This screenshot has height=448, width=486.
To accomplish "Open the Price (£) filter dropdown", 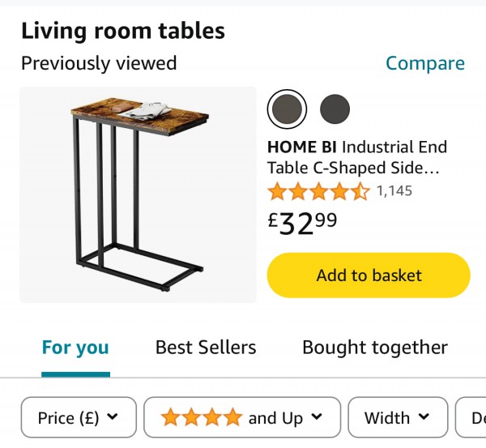I will coord(79,418).
